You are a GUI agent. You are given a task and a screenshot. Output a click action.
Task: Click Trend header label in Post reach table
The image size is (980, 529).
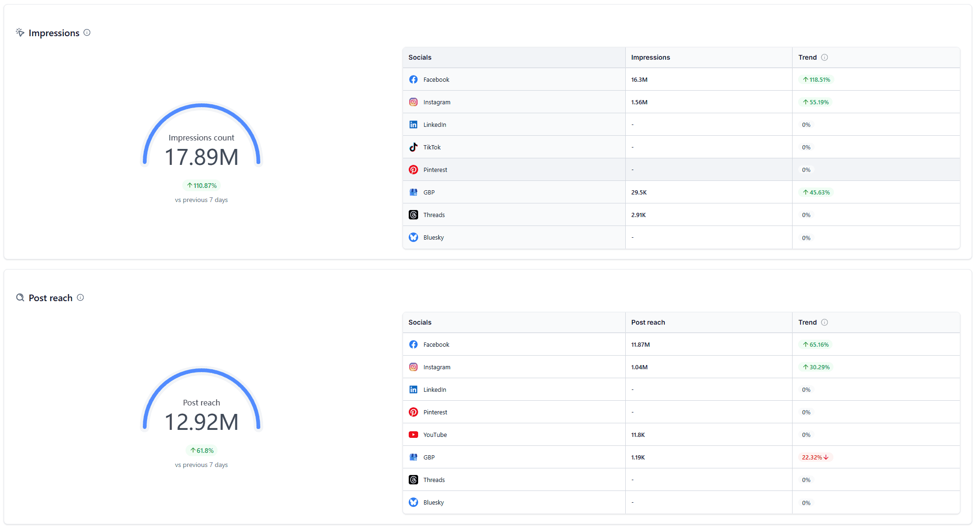click(808, 322)
